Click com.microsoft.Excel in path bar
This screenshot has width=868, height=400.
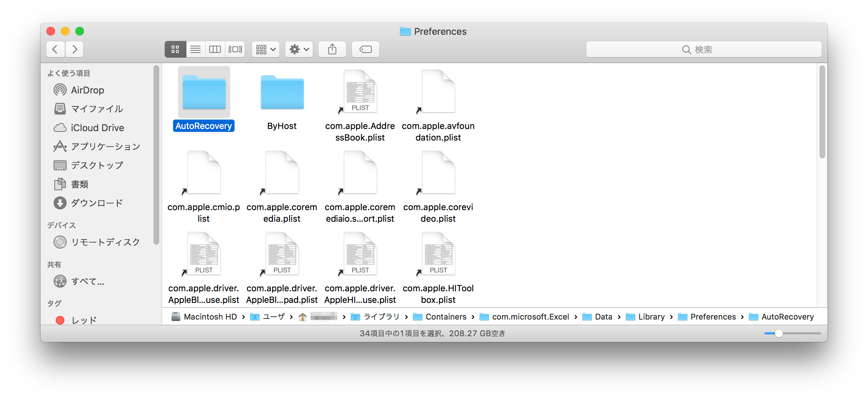530,317
